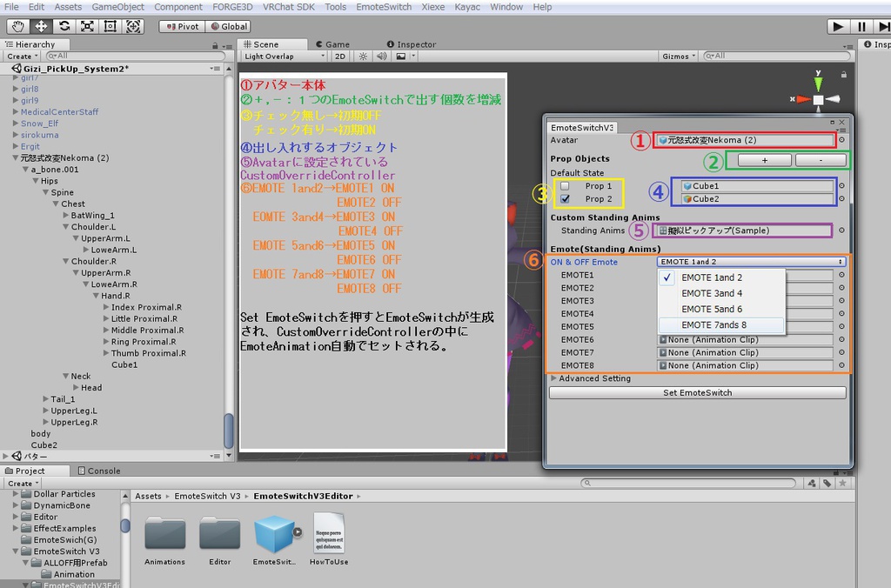This screenshot has height=588, width=891.
Task: Open Hierarchy Create dropdown
Action: 22,57
